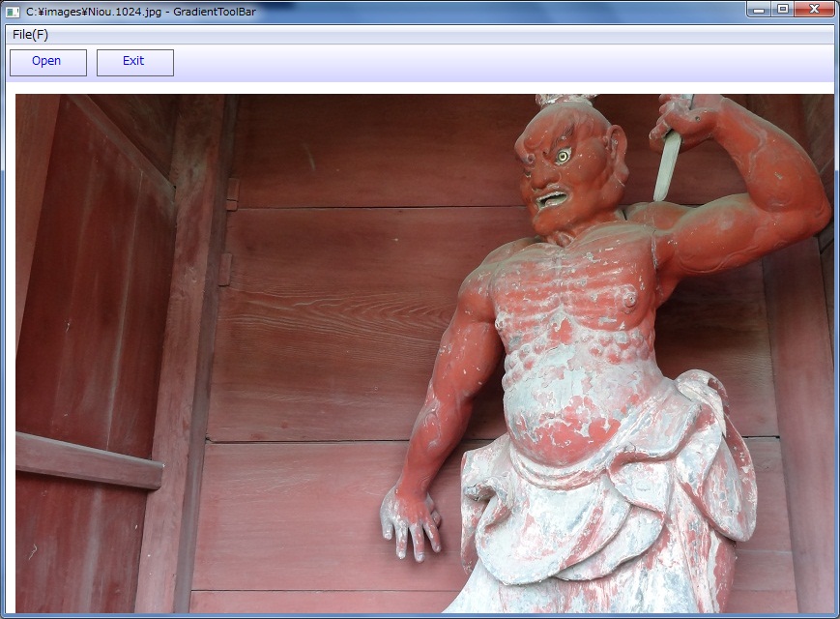Click the Niou statue image
The image size is (840, 619).
(x=424, y=353)
